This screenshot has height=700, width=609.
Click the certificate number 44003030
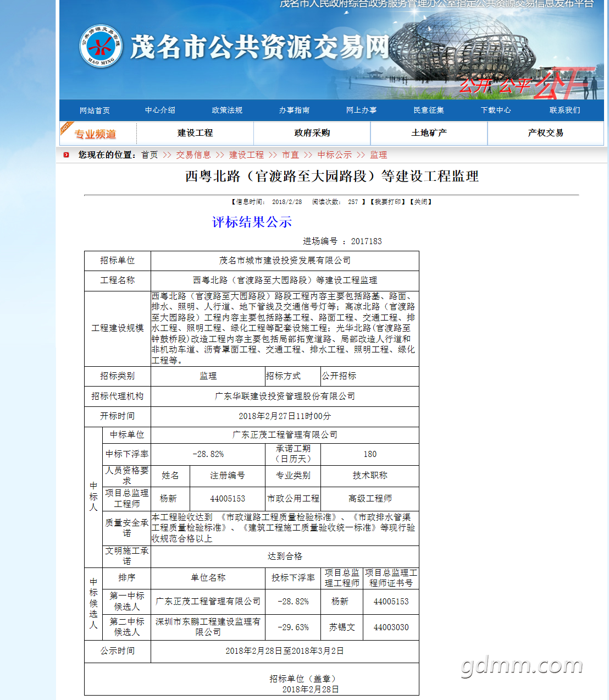(391, 627)
